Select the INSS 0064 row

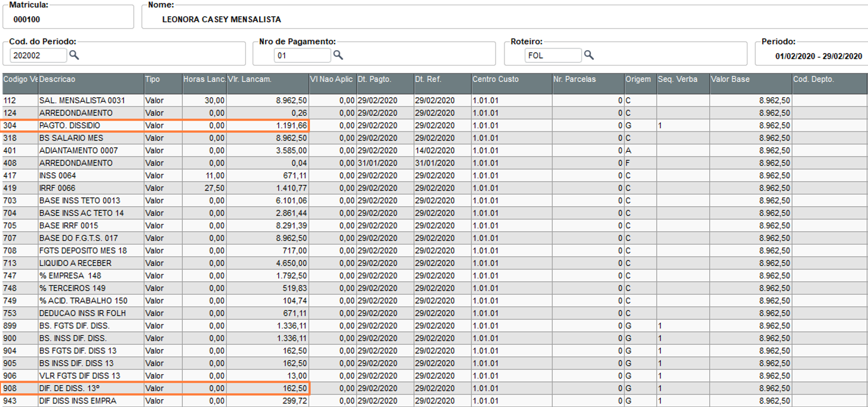pos(434,176)
